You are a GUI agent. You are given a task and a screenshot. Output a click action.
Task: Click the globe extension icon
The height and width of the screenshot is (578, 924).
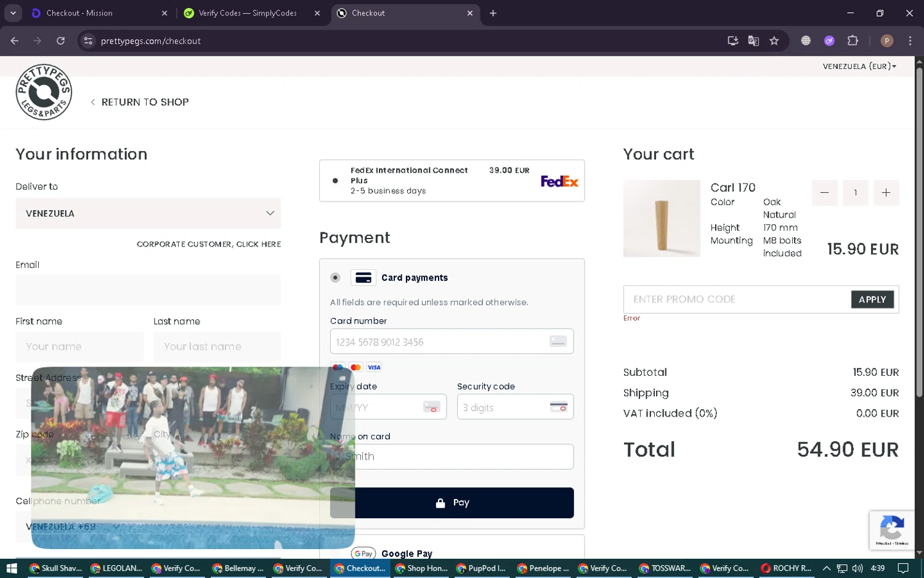coord(806,41)
